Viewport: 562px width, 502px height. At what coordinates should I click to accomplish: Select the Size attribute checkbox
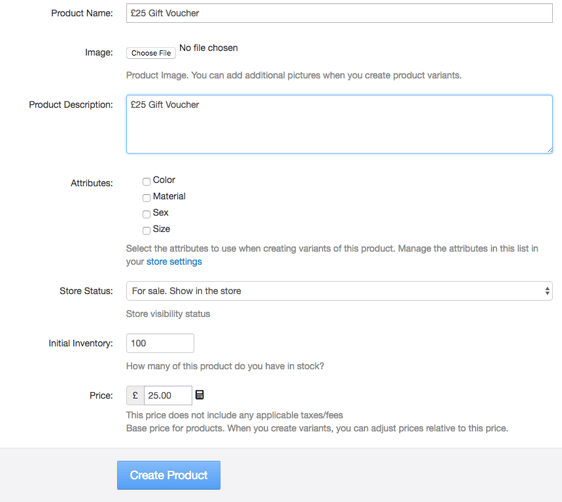(146, 230)
